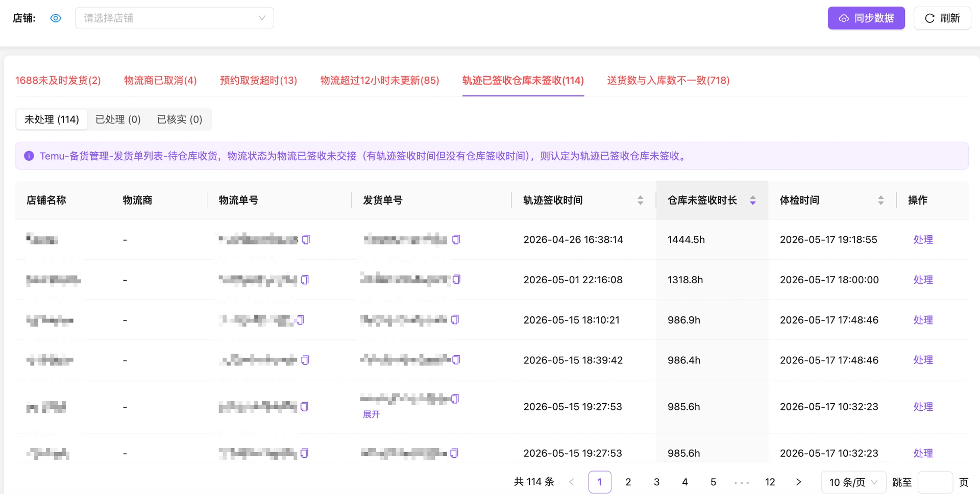
Task: Switch to the 物流商已取消(4) tab
Action: pyautogui.click(x=160, y=80)
